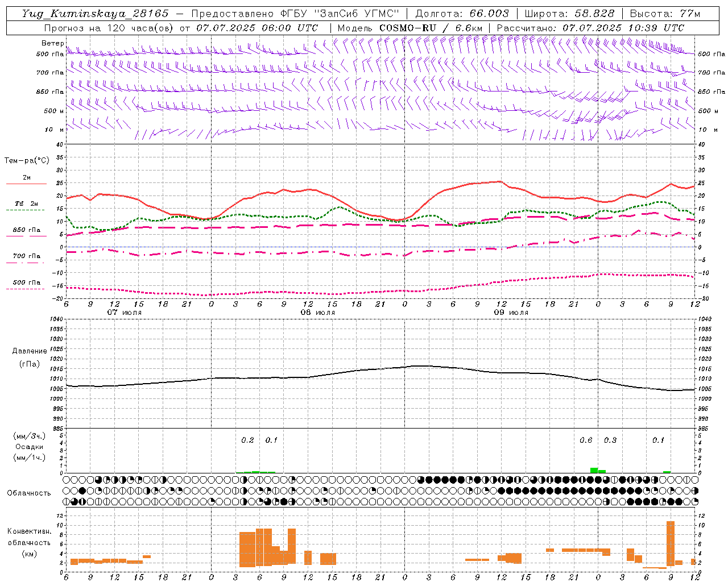Click the Тем-ра(°C) axis label
Screen dimensions: 728x582
[27, 161]
